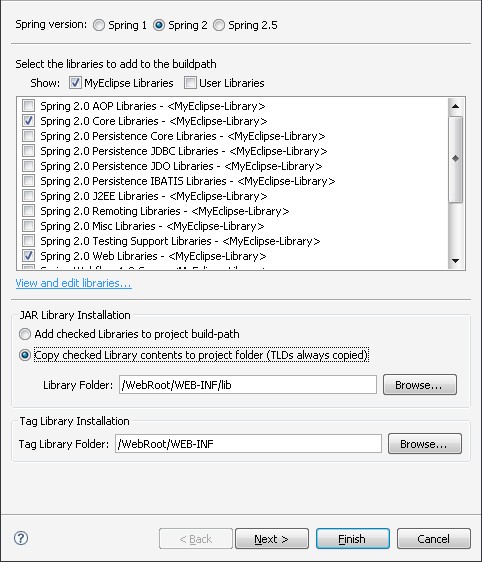Uncheck Spring 2.0 Core Libraries

click(28, 121)
